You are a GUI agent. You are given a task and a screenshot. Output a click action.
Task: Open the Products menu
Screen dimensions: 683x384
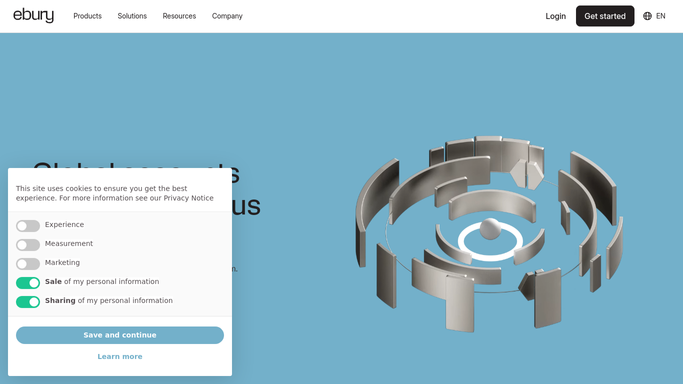click(88, 16)
